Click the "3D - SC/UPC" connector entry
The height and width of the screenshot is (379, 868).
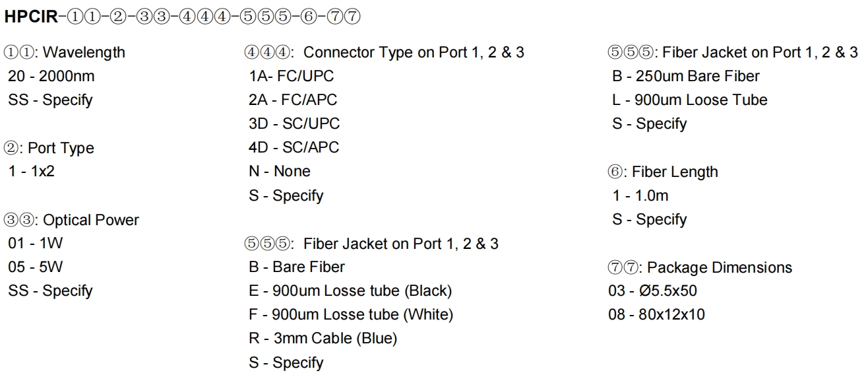click(294, 123)
